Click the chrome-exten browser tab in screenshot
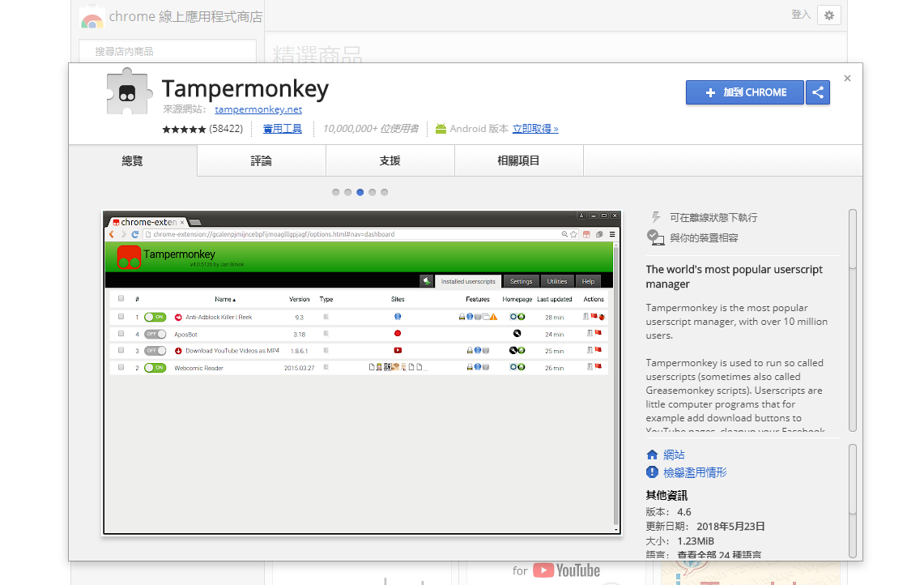 pyautogui.click(x=148, y=222)
